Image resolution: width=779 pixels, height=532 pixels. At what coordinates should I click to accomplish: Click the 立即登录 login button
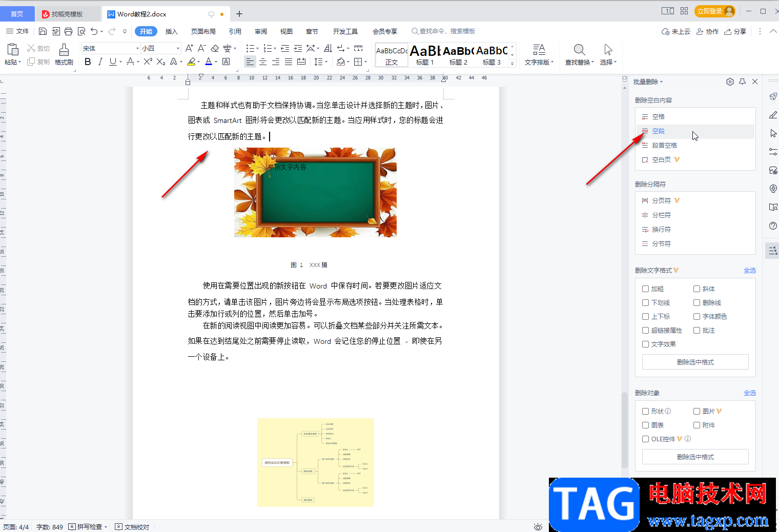715,11
